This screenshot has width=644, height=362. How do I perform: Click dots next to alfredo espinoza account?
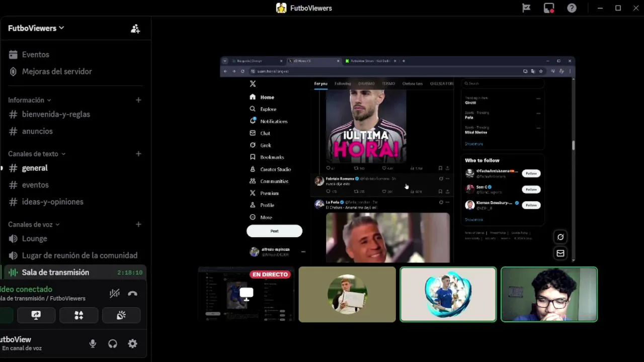(x=303, y=251)
